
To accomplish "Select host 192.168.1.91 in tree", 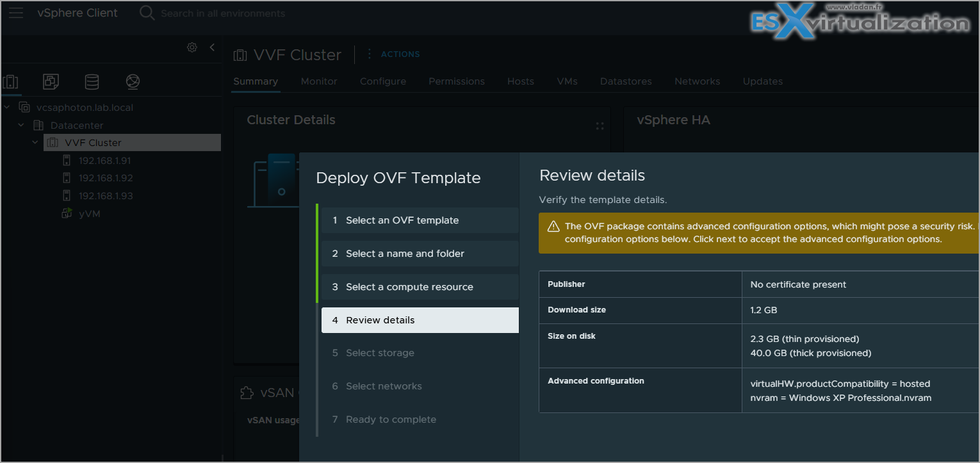I will (x=104, y=161).
